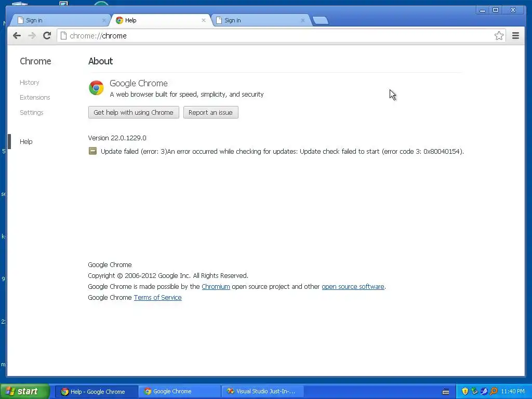The image size is (532, 399).
Task: Click the forward navigation arrow
Action: coord(32,36)
